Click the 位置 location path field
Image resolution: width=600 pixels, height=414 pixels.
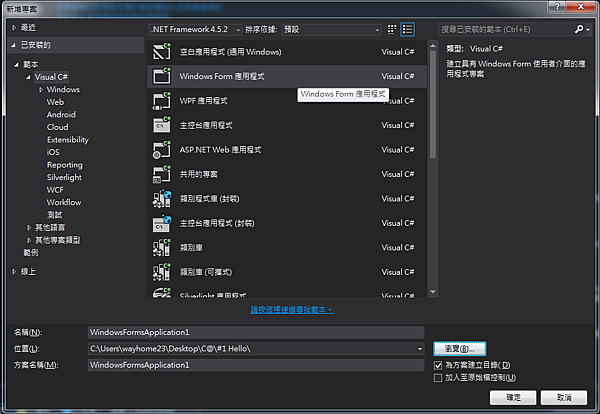click(x=256, y=349)
